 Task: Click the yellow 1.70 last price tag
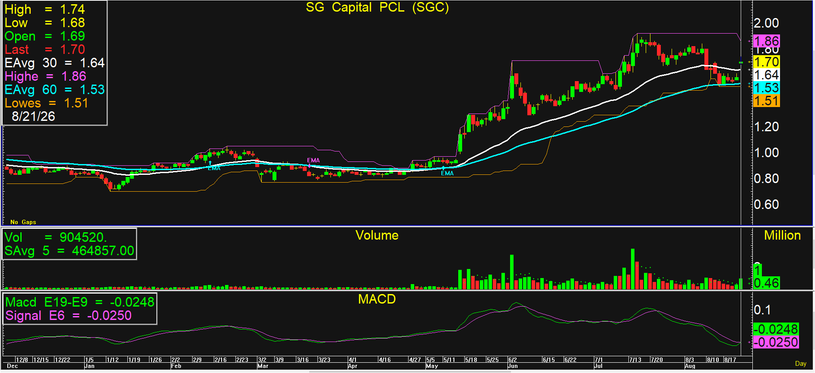pyautogui.click(x=767, y=62)
